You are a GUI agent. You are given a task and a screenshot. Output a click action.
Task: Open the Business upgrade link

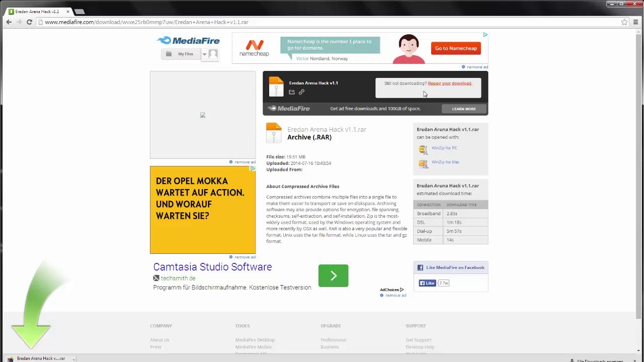[x=330, y=347]
